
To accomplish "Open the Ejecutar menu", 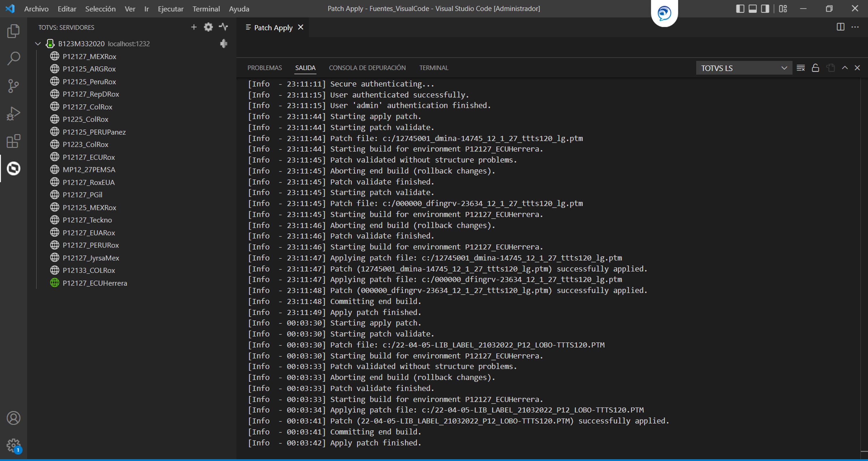I will [171, 9].
